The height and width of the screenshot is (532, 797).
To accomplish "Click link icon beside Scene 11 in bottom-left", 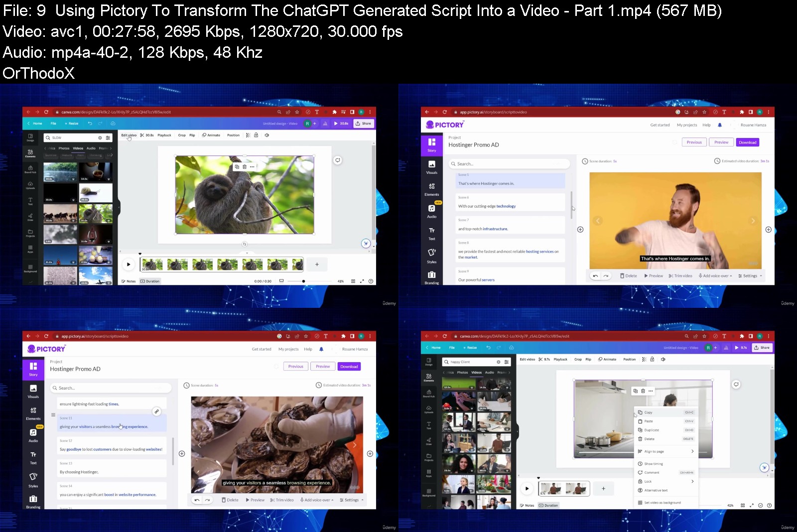I will (157, 411).
